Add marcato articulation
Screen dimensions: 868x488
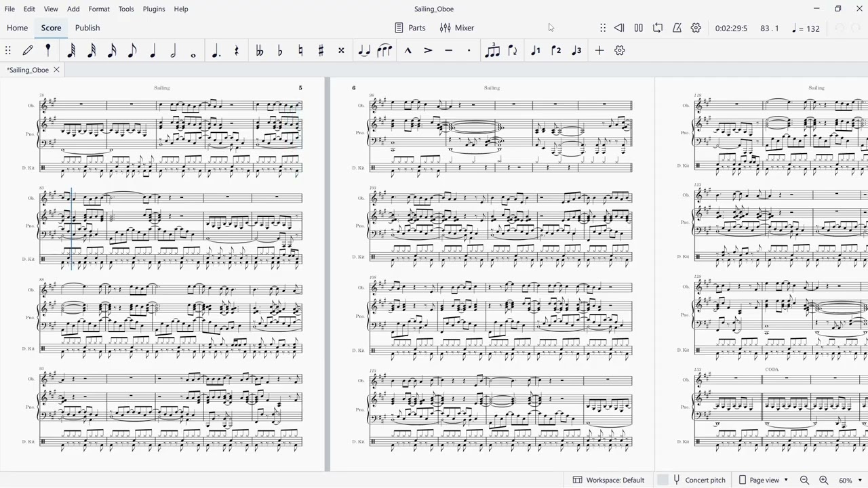408,50
